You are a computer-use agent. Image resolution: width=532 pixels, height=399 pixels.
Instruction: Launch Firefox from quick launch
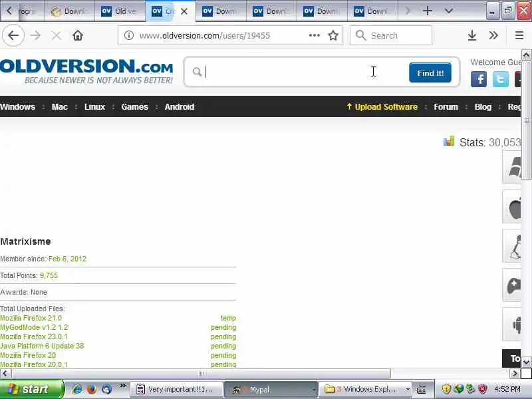click(92, 389)
